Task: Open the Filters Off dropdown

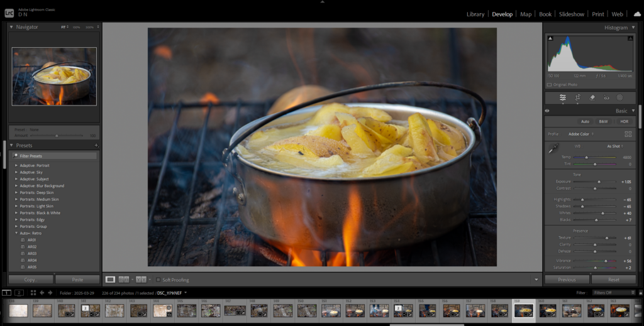Action: [614, 293]
